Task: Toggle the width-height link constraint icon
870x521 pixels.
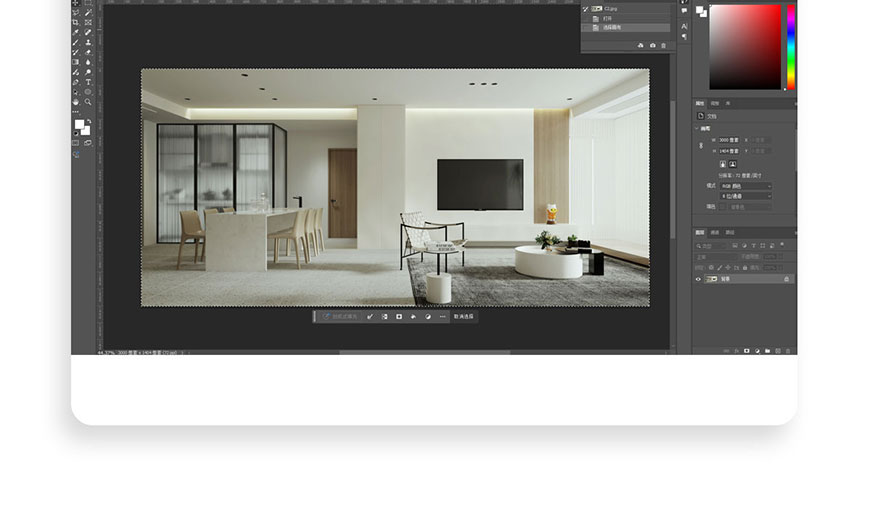Action: click(x=701, y=145)
